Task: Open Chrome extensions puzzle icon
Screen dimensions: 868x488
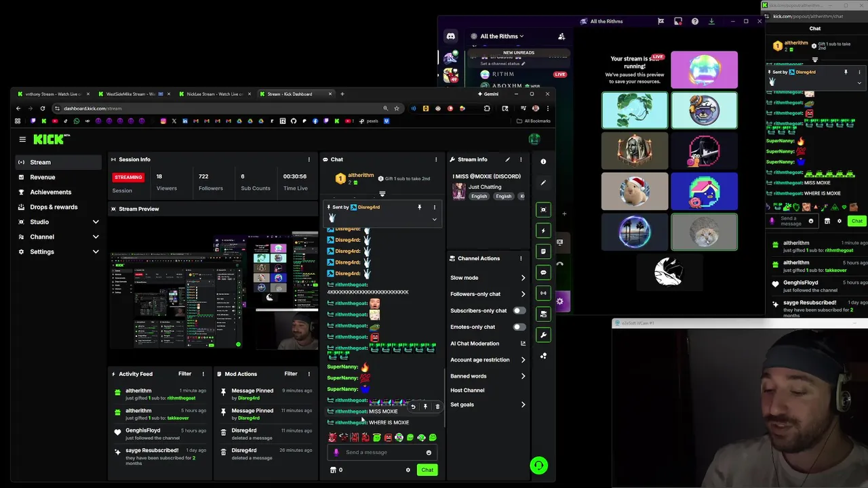Action: (x=487, y=108)
